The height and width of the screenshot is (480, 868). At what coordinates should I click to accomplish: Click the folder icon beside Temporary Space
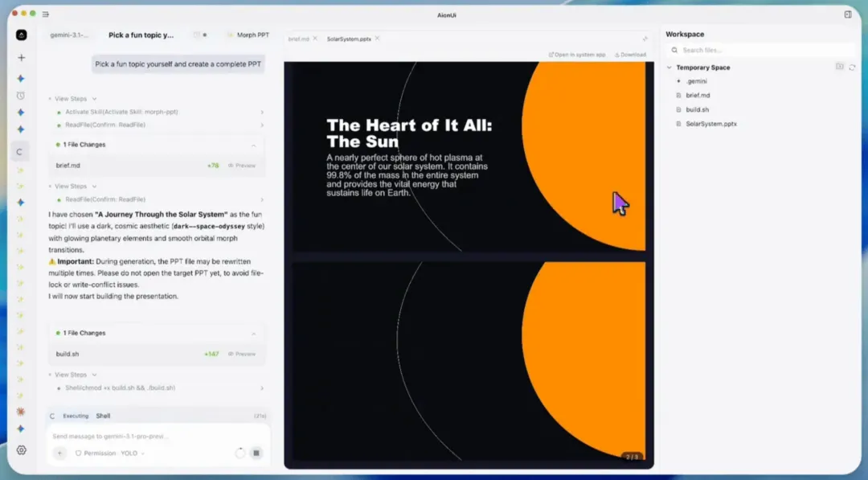tap(839, 67)
